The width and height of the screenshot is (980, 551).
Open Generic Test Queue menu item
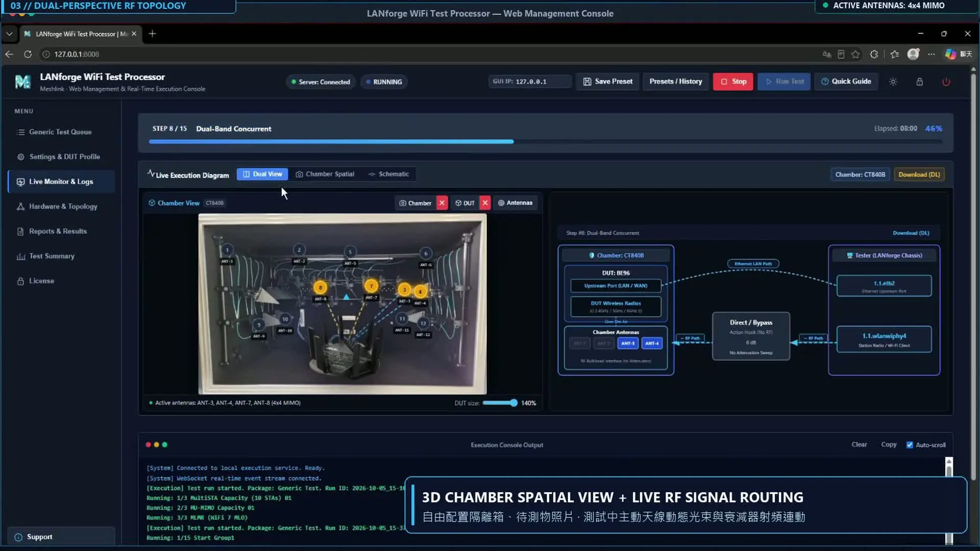point(61,132)
